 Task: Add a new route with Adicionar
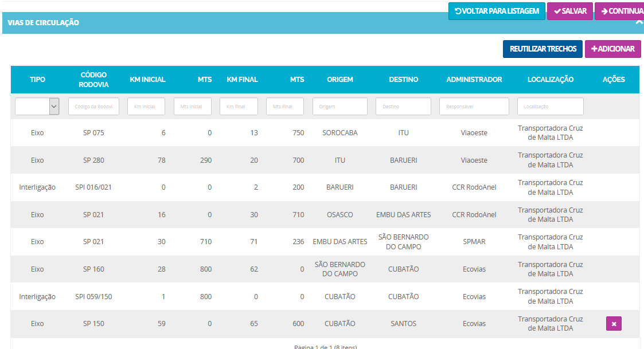click(x=612, y=49)
